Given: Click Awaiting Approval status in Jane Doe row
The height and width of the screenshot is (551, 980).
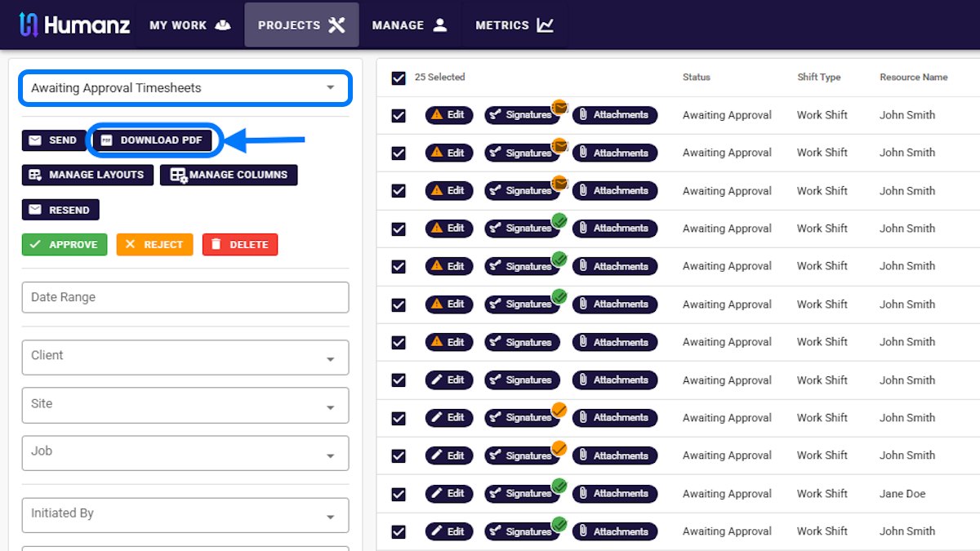Looking at the screenshot, I should [727, 494].
